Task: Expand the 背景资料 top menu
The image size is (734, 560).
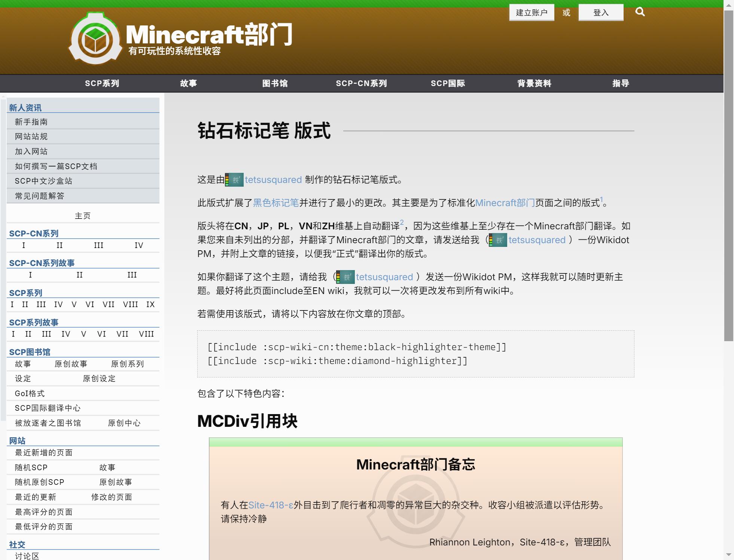Action: (534, 83)
